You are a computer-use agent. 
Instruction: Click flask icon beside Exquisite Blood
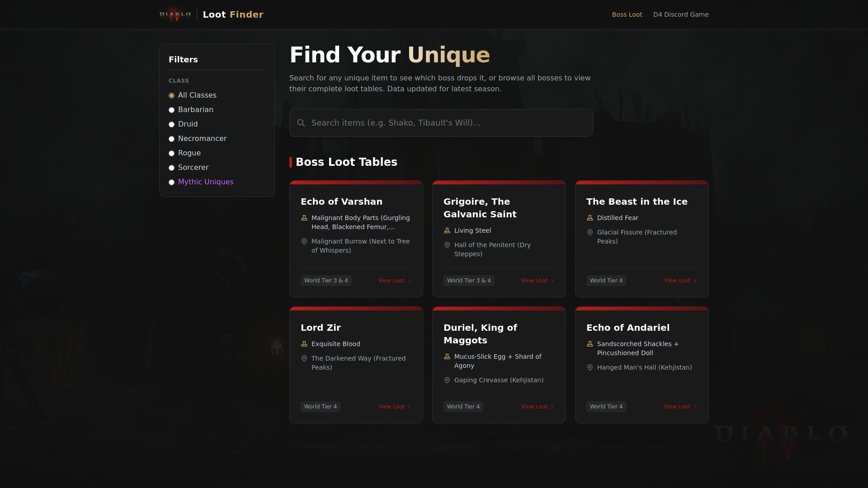pyautogui.click(x=304, y=344)
